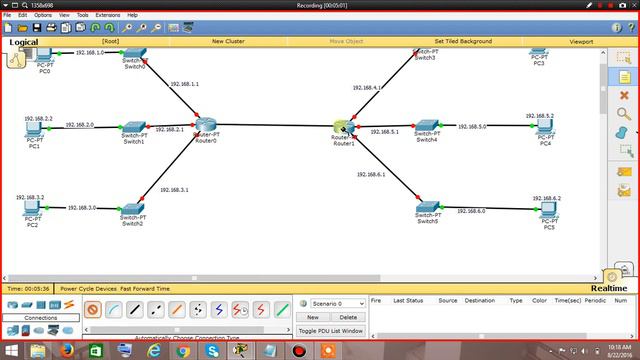The height and width of the screenshot is (360, 640).
Task: Click Set Tiled Background button
Action: point(463,41)
